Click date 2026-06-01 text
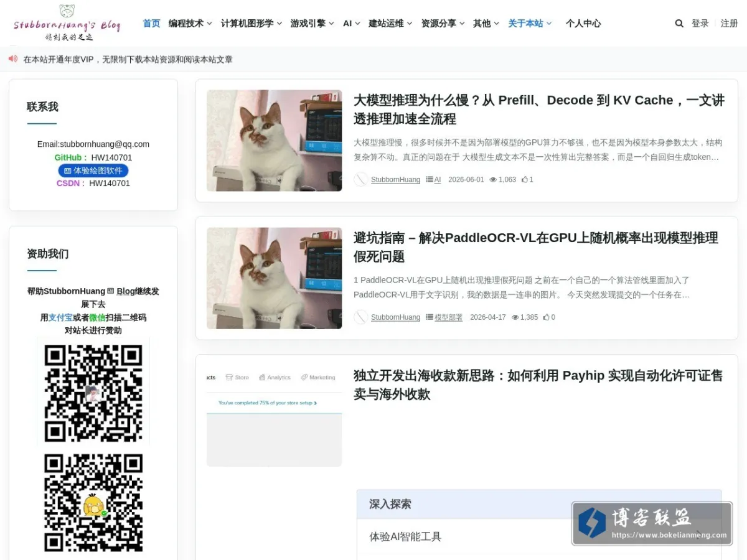This screenshot has height=560, width=747. (x=466, y=180)
